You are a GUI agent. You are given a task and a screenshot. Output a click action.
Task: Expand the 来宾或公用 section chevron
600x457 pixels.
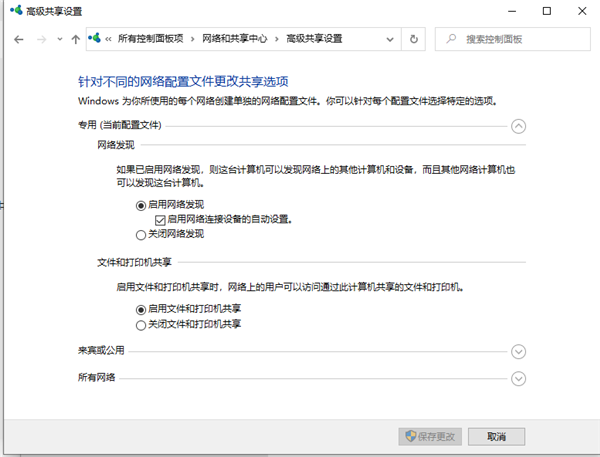(x=518, y=351)
